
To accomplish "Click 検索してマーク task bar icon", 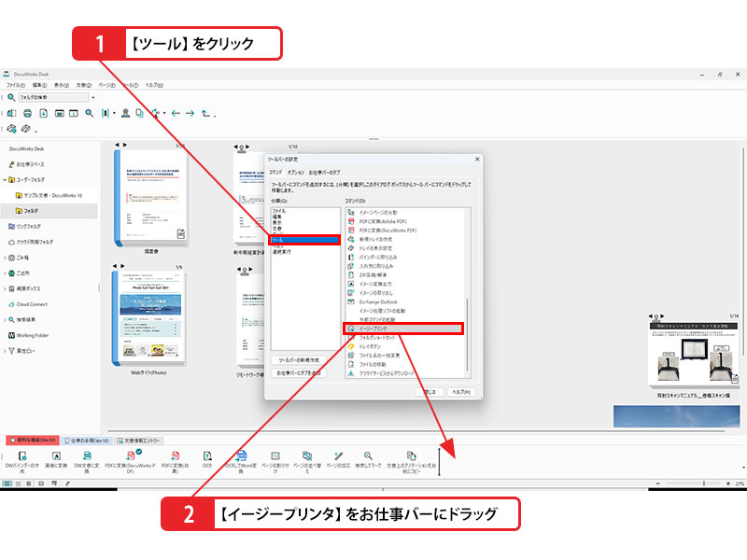I will 368,459.
